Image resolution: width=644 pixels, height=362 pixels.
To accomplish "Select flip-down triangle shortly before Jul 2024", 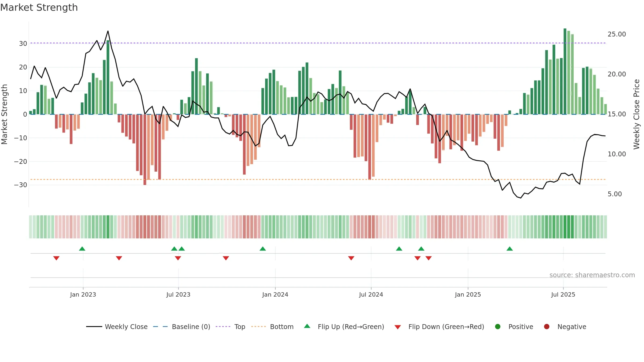I will click(x=351, y=258).
